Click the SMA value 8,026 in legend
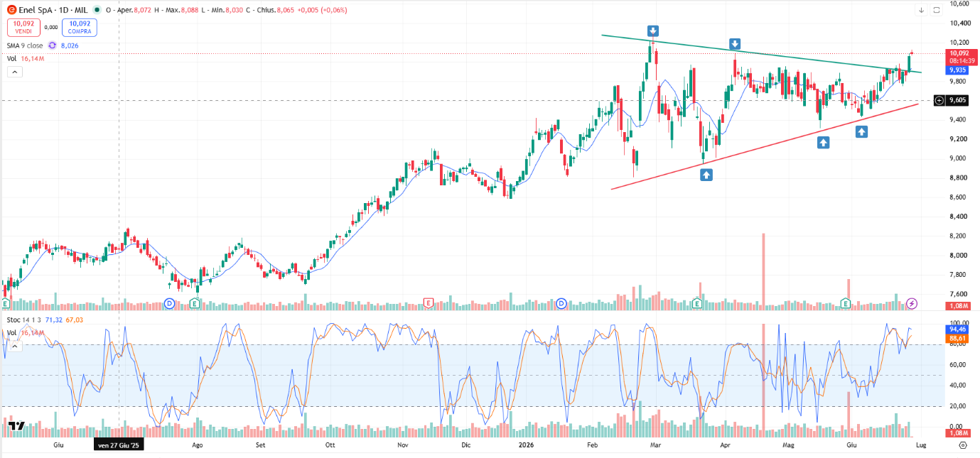 pos(70,45)
